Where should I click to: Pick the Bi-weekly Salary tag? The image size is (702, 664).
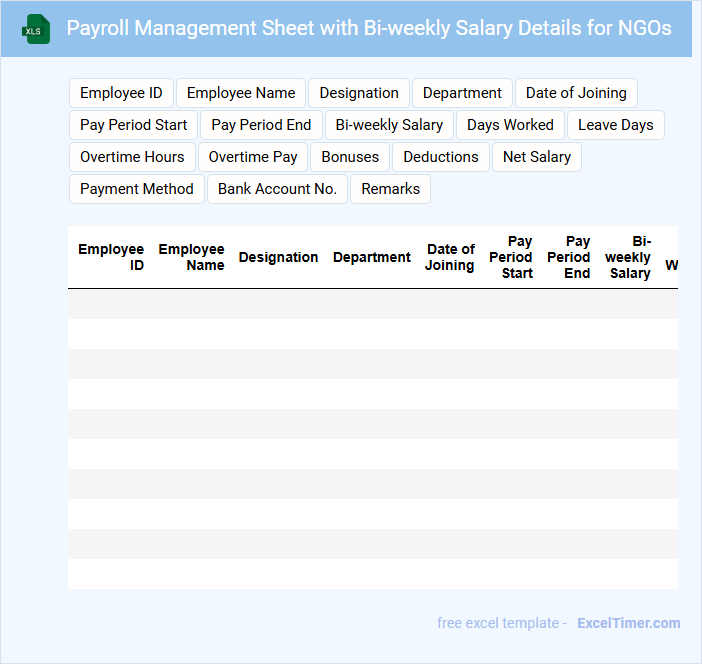click(x=389, y=125)
